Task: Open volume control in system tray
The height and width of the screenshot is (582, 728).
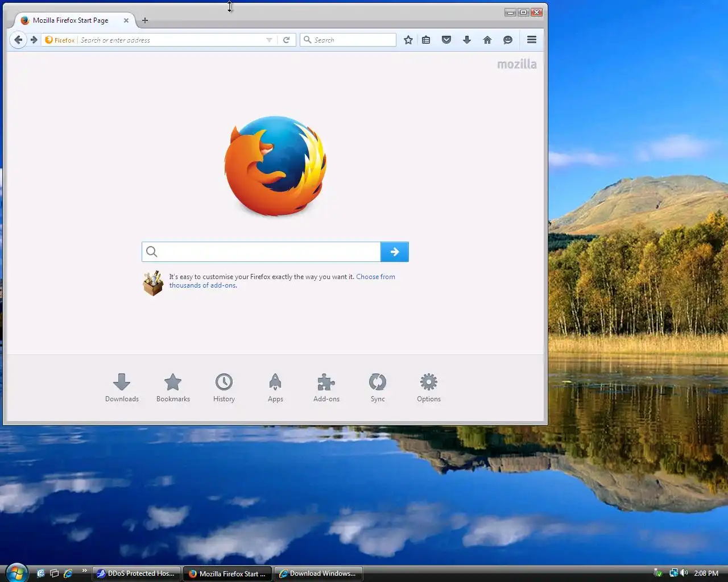Action: pos(684,573)
